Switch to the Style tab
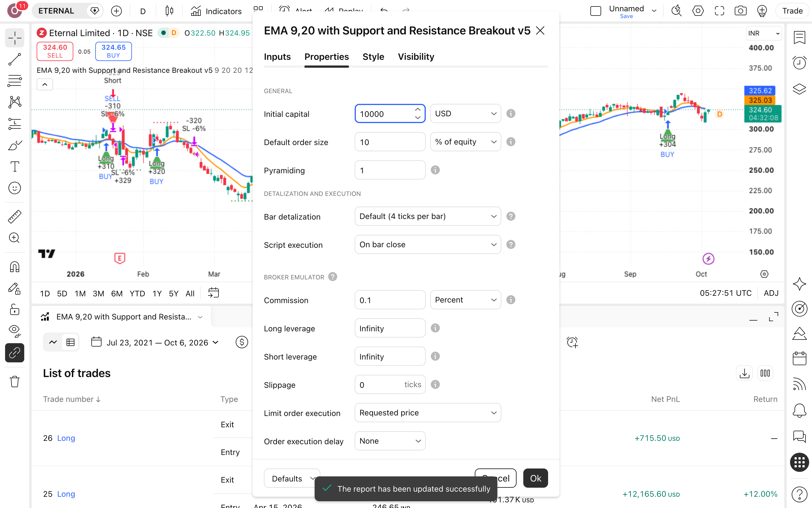 (373, 57)
